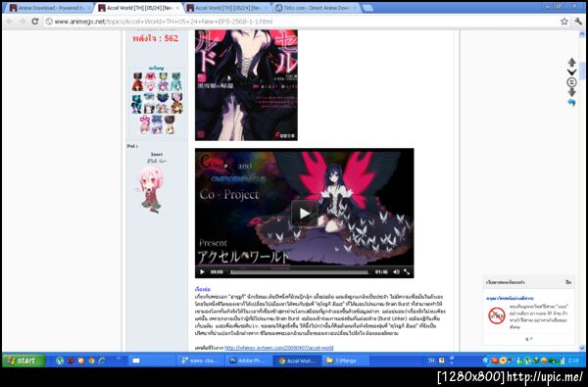
Task: Open Chrome's wrench settings menu
Action: (x=578, y=22)
